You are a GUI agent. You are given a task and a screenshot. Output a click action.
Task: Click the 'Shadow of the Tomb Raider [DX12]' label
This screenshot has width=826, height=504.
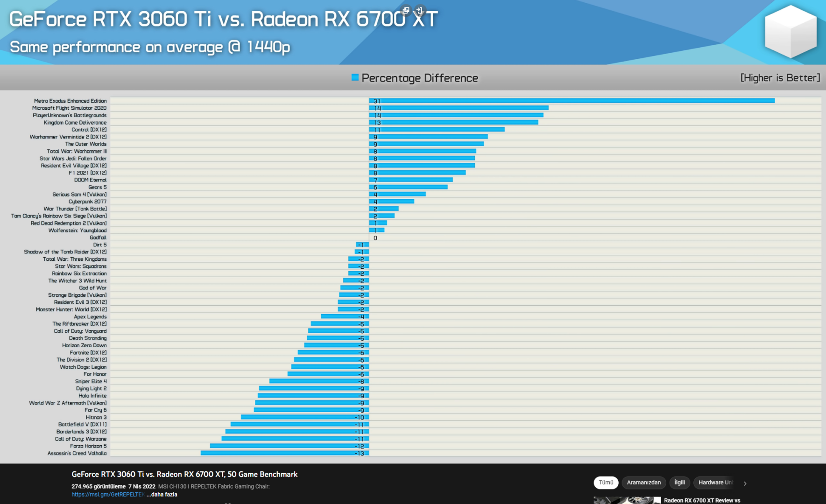click(65, 252)
